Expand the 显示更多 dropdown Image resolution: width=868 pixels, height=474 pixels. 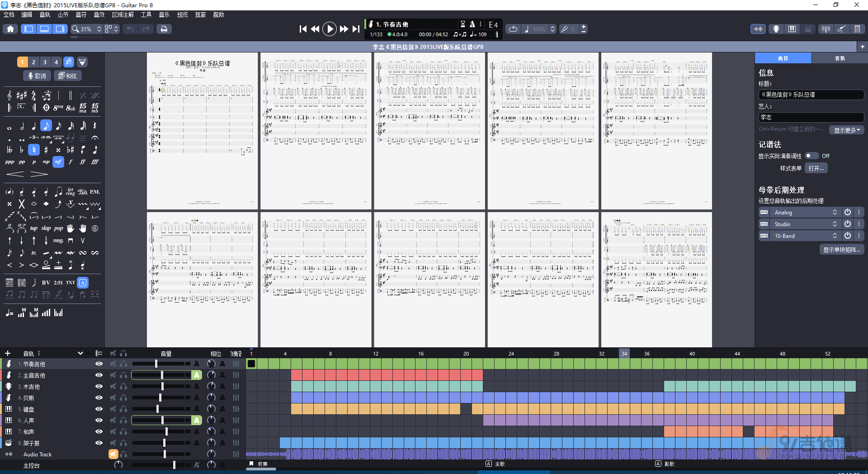[847, 130]
